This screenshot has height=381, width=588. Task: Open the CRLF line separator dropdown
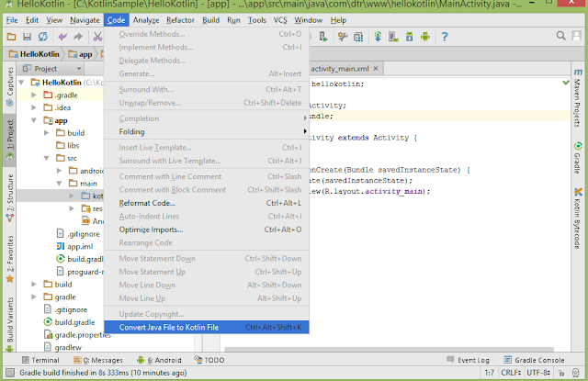coord(511,373)
